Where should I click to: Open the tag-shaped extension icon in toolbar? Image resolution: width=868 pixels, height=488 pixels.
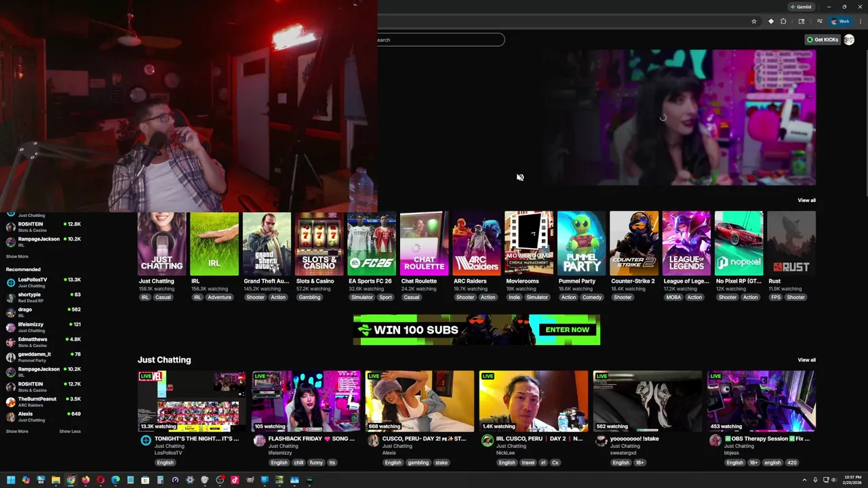(770, 22)
